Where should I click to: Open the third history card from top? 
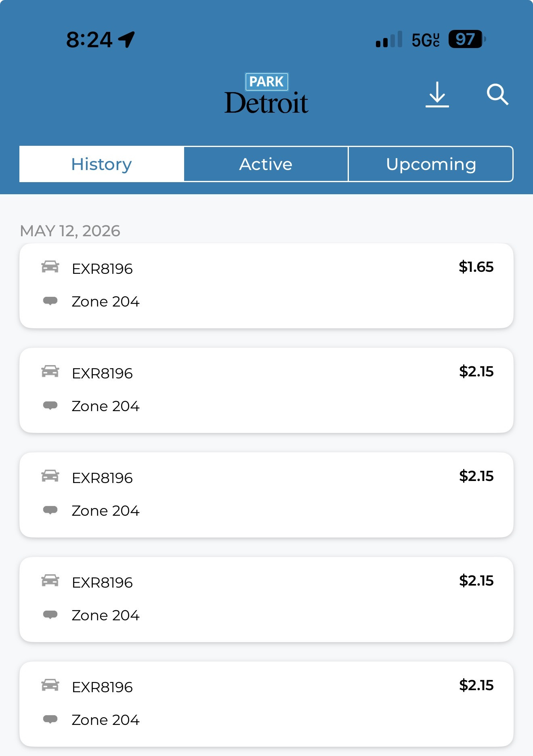266,495
